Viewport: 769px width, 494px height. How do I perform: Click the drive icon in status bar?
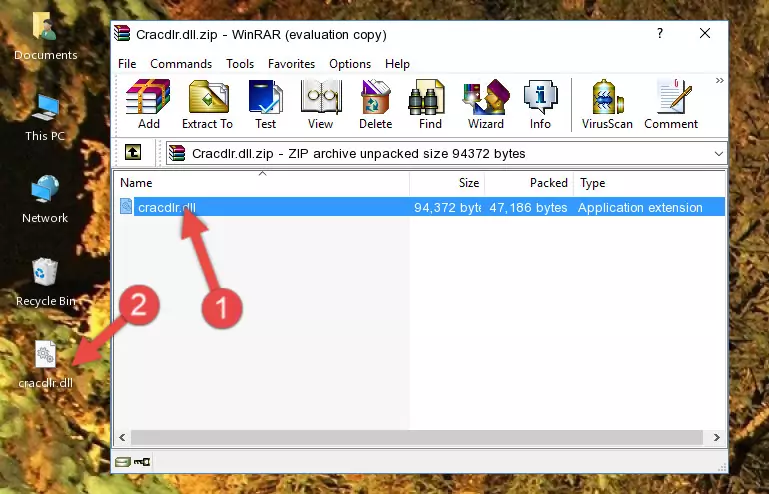click(x=123, y=462)
